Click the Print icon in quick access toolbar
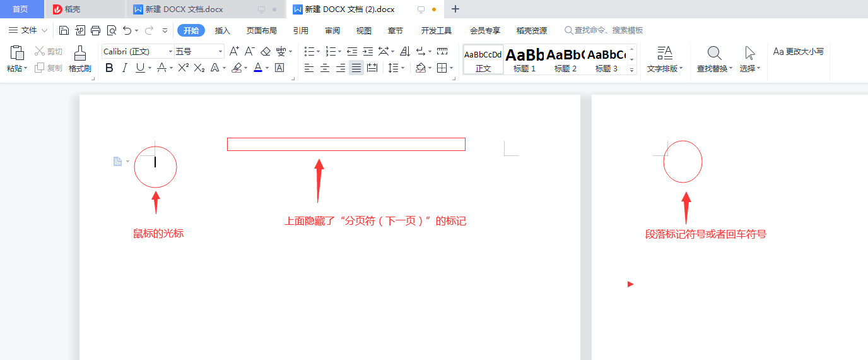Viewport: 868px width, 360px height. pyautogui.click(x=95, y=30)
